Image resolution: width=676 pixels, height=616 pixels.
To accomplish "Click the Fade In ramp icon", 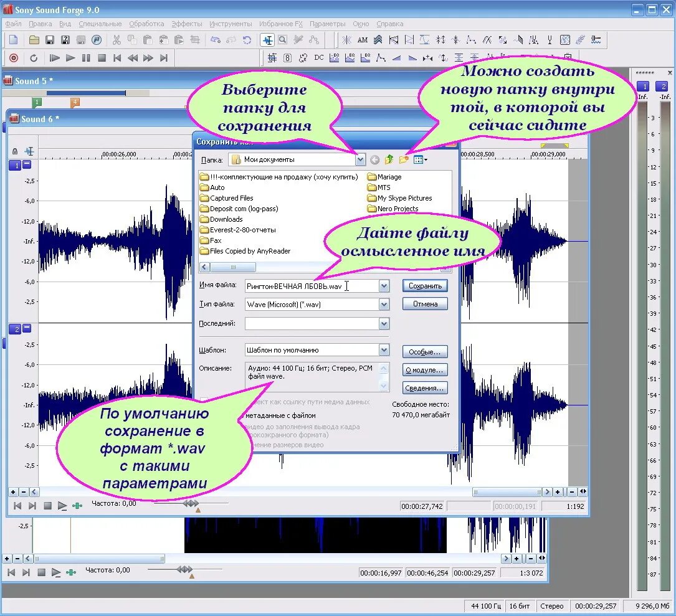I will coord(397,58).
